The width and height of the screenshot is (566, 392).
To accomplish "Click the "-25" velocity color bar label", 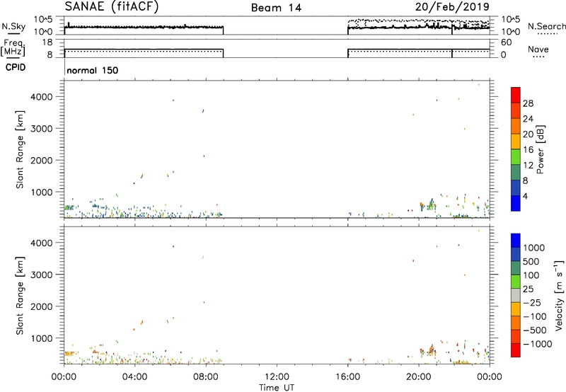I will 532,302.
